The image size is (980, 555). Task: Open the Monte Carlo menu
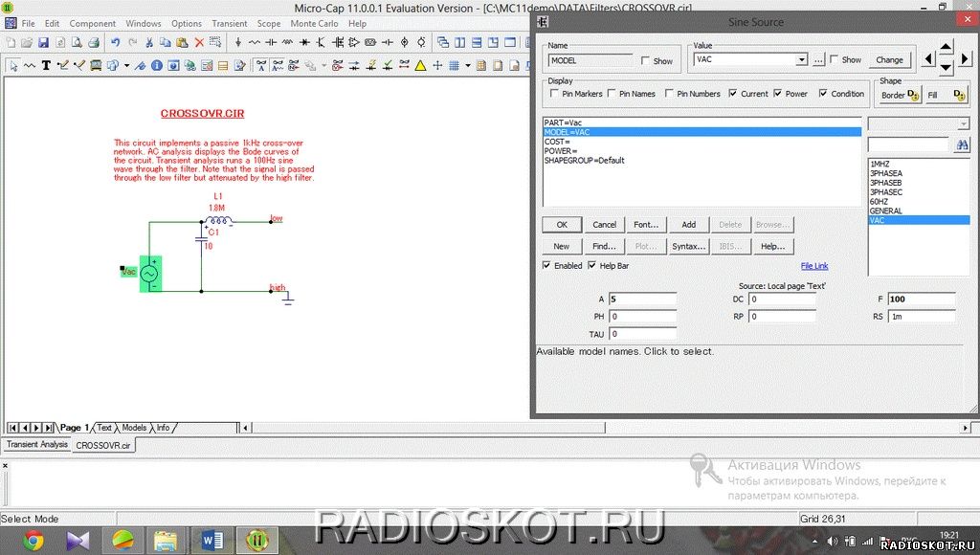(314, 24)
